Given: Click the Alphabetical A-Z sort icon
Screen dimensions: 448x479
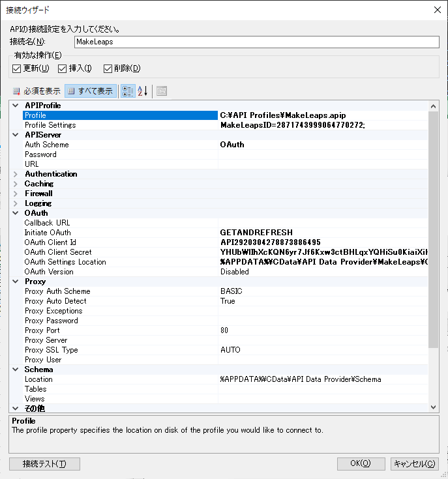Looking at the screenshot, I should 143,91.
